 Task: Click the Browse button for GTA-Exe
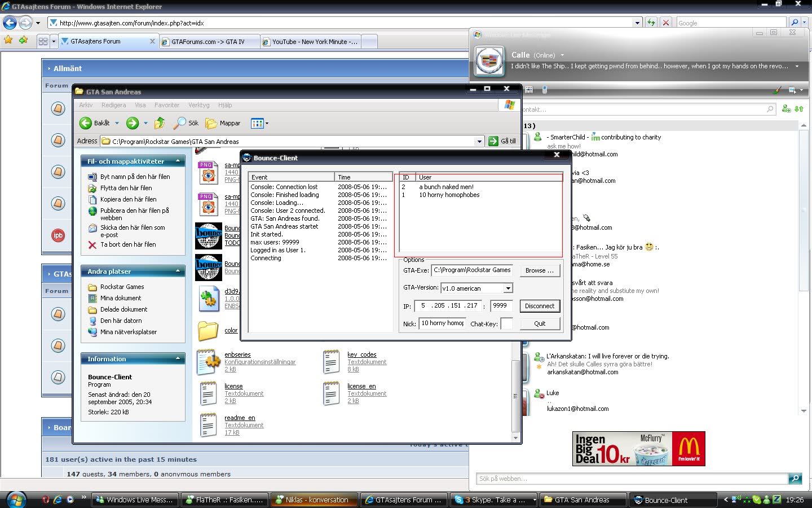tap(539, 270)
